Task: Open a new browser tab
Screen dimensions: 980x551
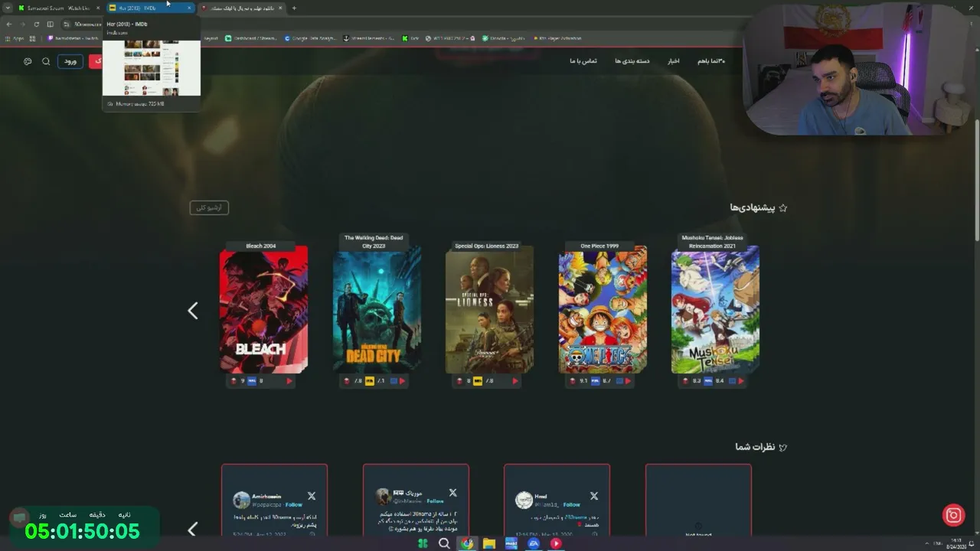Action: coord(294,8)
